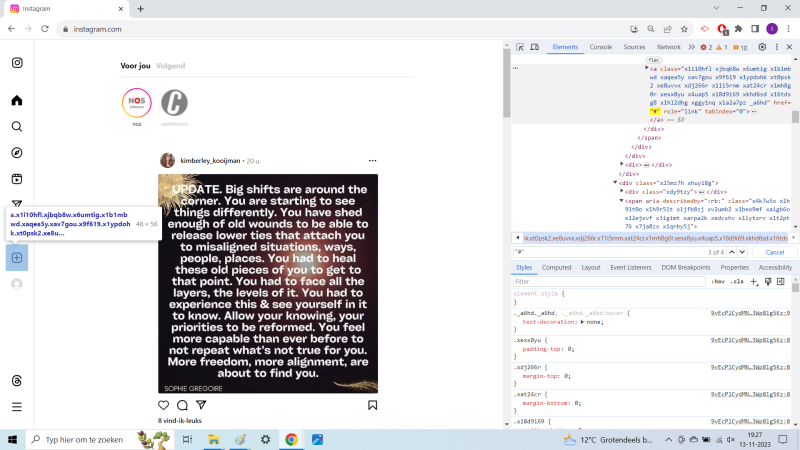
Task: Open Chrome extensions puzzle icon
Action: click(738, 29)
